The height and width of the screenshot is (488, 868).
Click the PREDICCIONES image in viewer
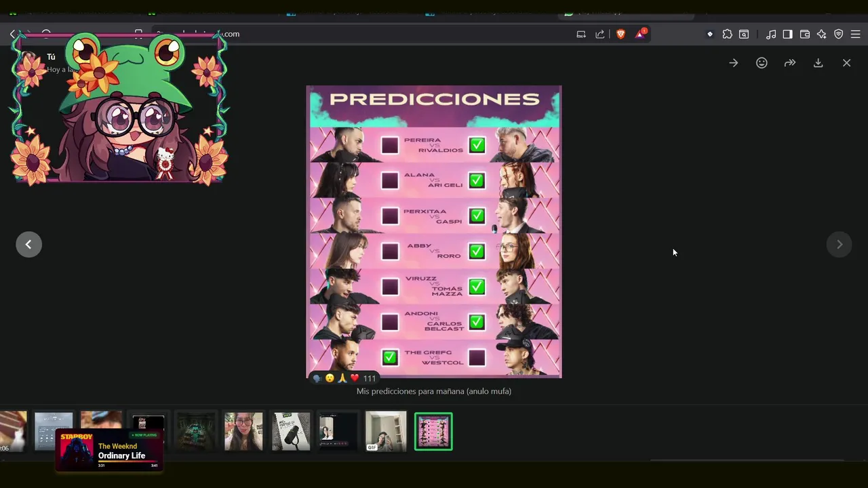click(x=434, y=232)
